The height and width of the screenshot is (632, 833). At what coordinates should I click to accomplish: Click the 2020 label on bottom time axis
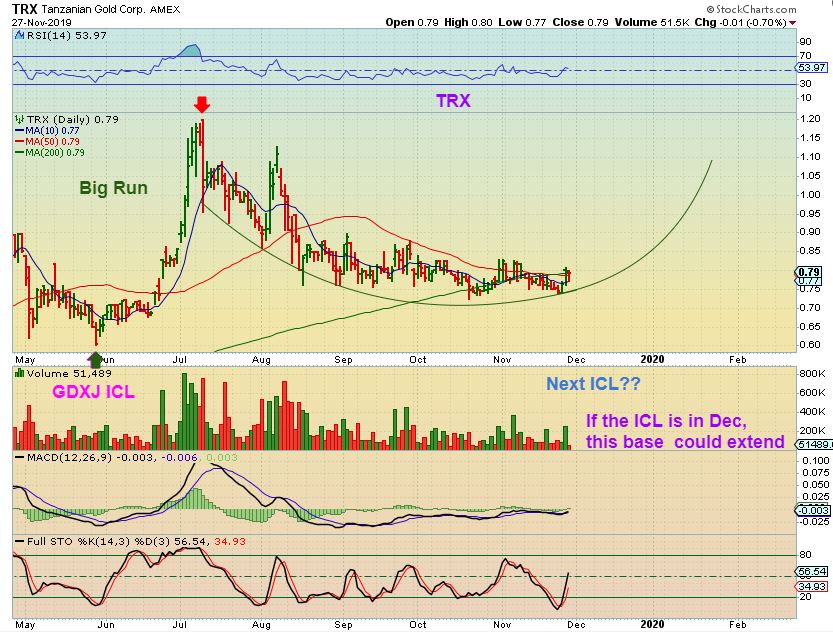point(652,624)
